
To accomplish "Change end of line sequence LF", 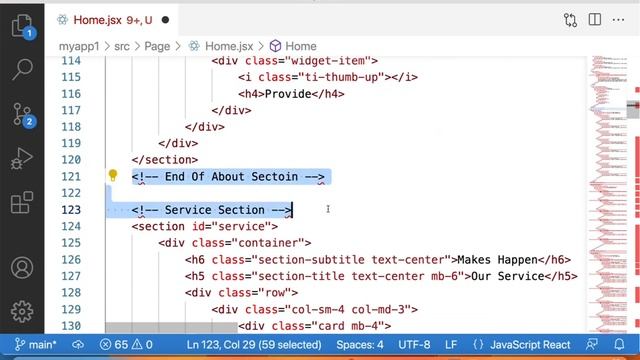I will point(451,345).
